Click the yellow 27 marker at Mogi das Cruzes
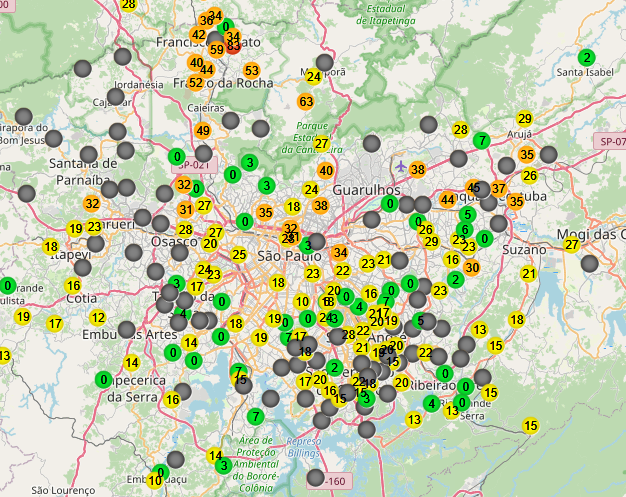 tap(571, 244)
